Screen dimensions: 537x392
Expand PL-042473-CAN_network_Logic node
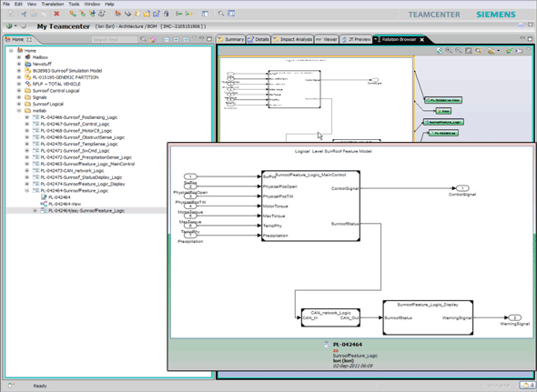click(x=27, y=170)
